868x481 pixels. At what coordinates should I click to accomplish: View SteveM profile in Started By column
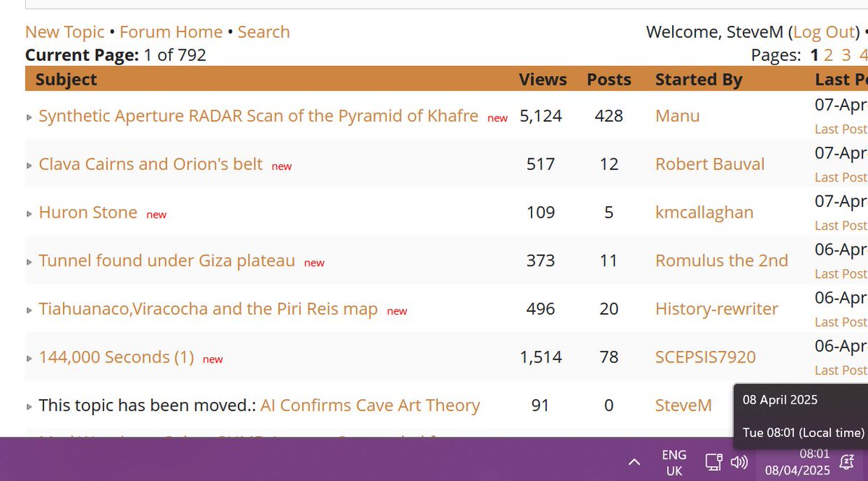684,405
